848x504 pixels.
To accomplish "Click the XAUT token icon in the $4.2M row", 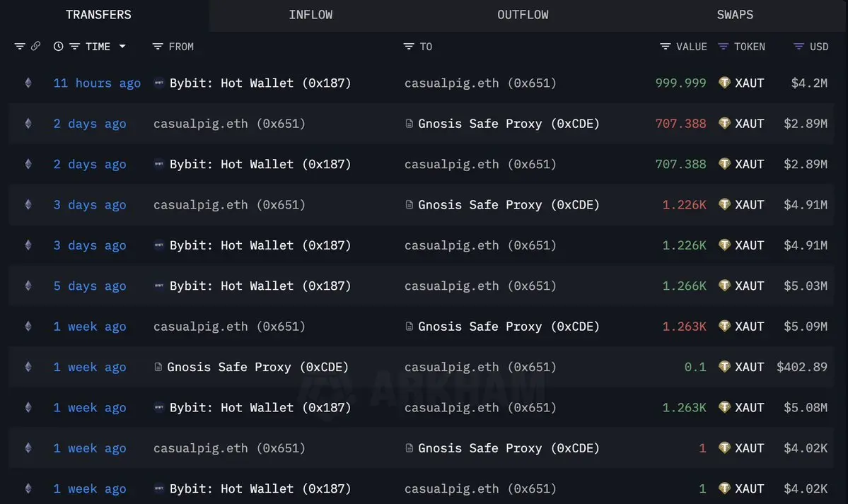I will [724, 83].
